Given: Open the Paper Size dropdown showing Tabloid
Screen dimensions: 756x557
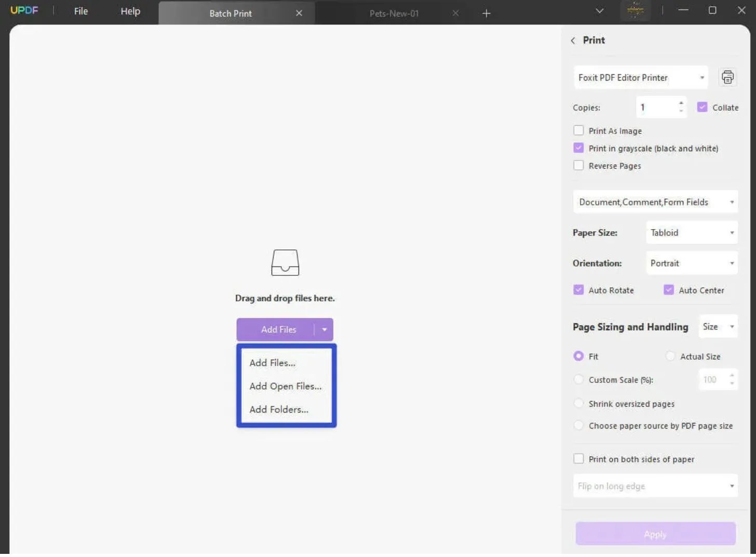Looking at the screenshot, I should (x=691, y=232).
